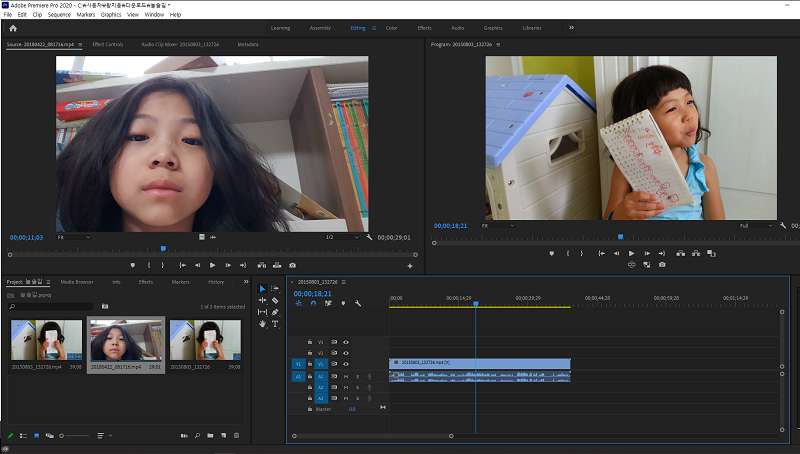Image resolution: width=800 pixels, height=454 pixels.
Task: Click Project panel search field
Action: [x=51, y=307]
